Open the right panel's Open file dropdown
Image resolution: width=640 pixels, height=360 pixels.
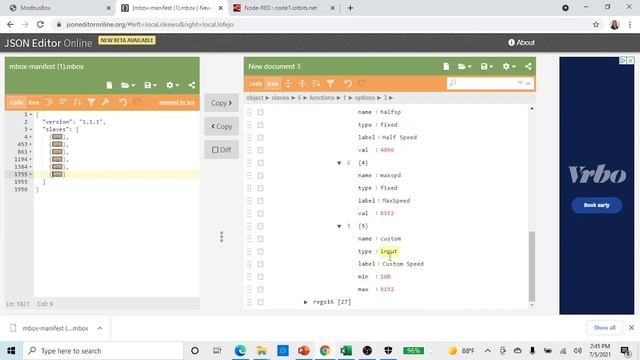464,66
